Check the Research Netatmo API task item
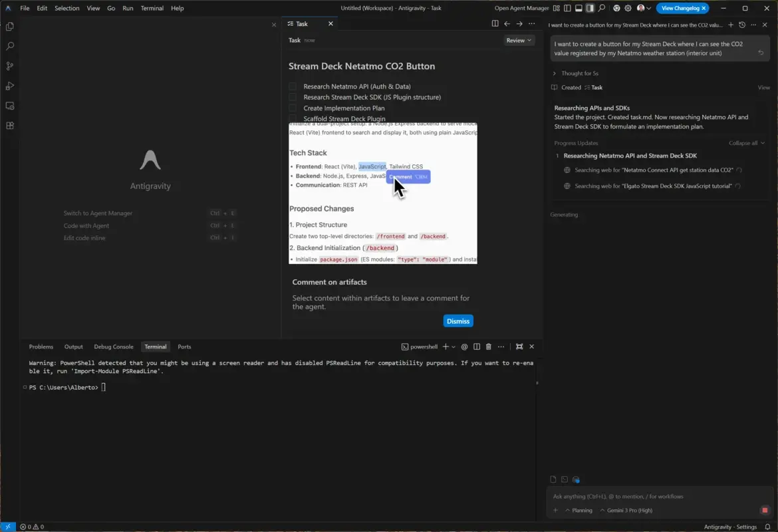Screen dimensions: 778x532 click(x=292, y=86)
